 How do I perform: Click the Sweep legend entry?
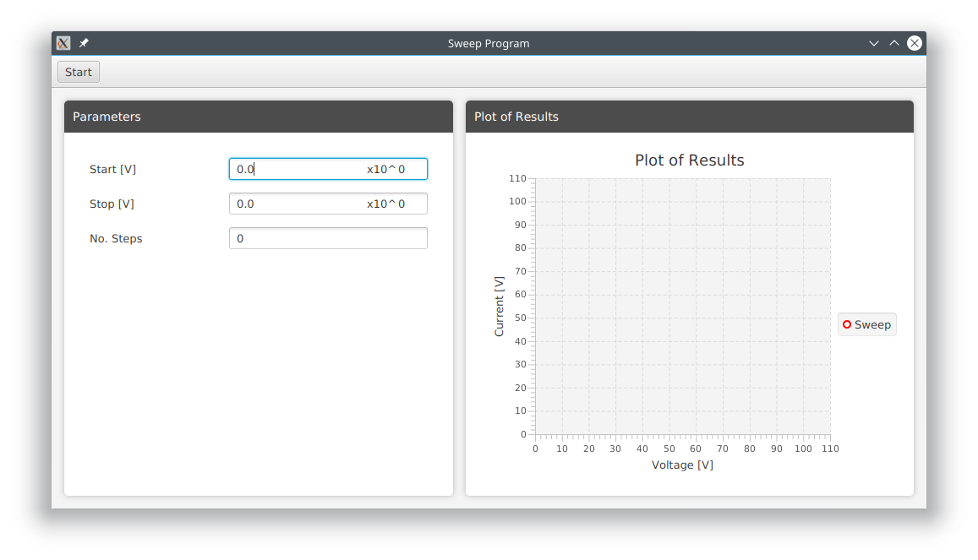click(x=867, y=324)
